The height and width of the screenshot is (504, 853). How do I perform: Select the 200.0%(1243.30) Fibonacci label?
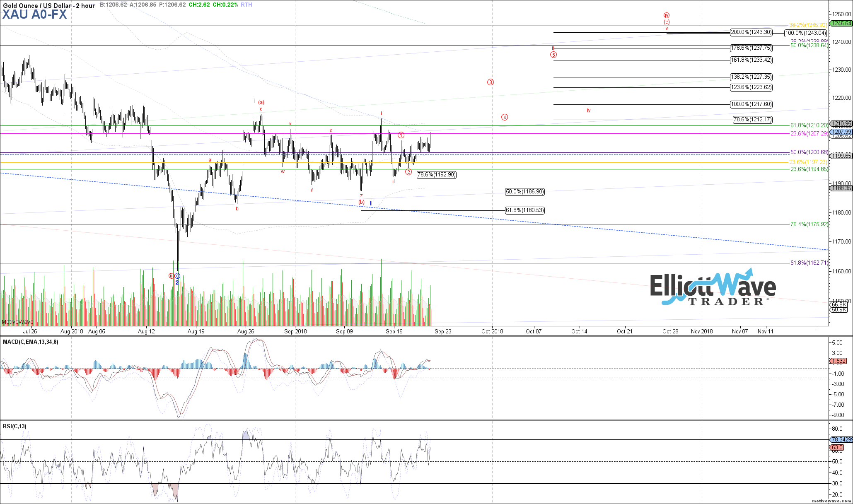751,32
